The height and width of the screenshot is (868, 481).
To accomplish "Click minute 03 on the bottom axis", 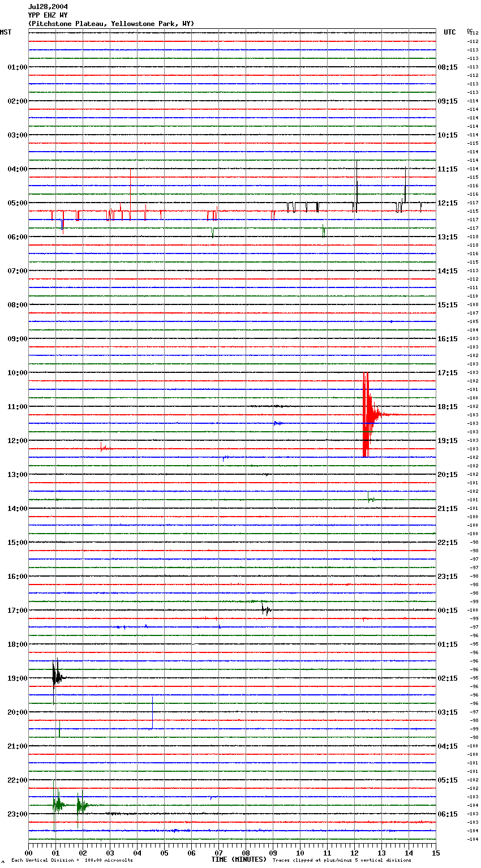I will pos(110,853).
